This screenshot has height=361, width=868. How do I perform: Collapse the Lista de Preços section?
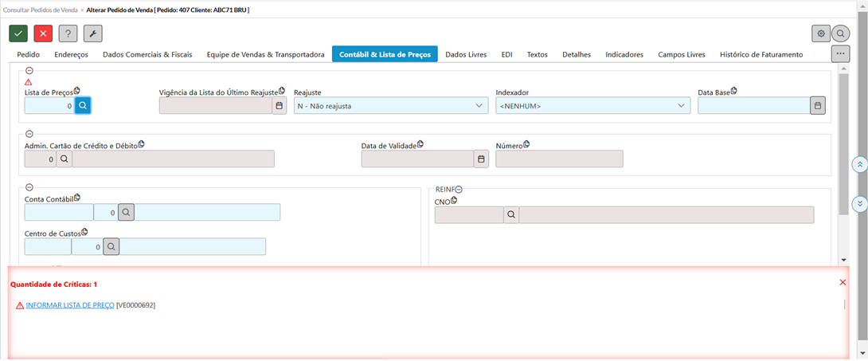[x=29, y=71]
